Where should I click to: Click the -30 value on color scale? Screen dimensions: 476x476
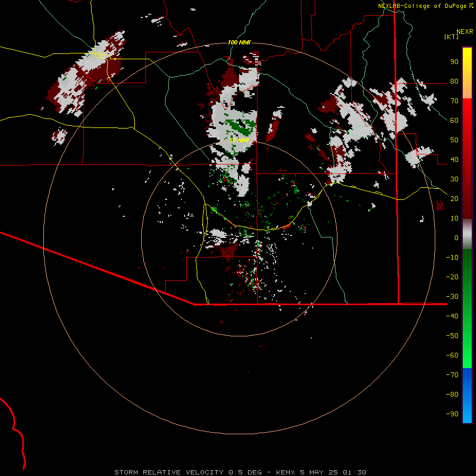pos(452,297)
